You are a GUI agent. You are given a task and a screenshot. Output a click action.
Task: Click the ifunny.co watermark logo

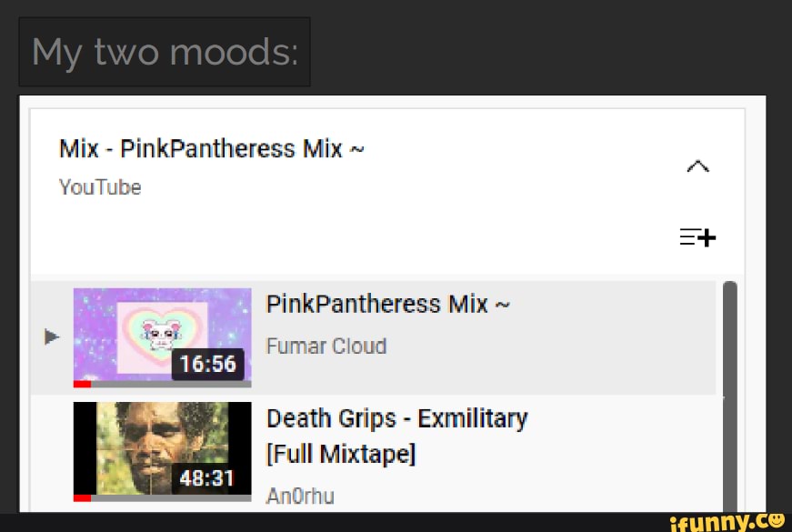(x=727, y=522)
